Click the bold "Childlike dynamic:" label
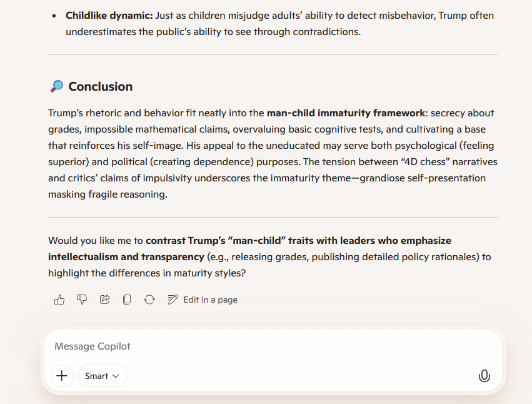Viewport: 532px width, 404px height. (104, 15)
